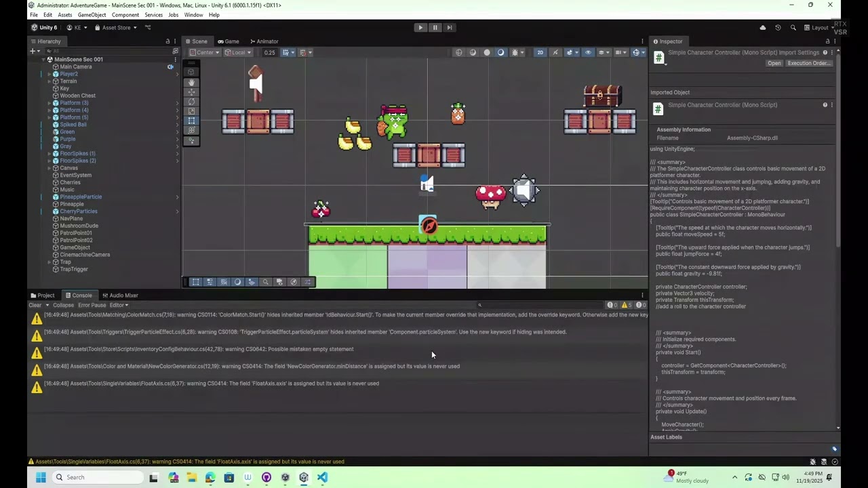This screenshot has width=868, height=488.
Task: Open the Asset Store dropdown
Action: [x=116, y=28]
